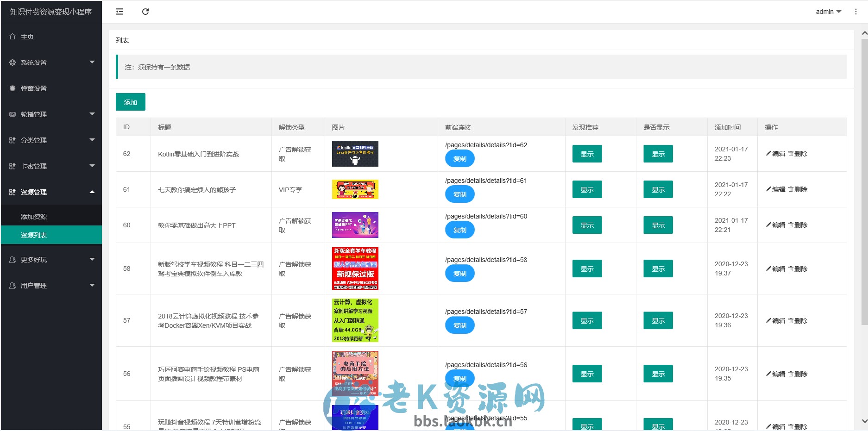The image size is (868, 431).
Task: Collapse the 资源管理 sidebar menu
Action: pyautogui.click(x=51, y=192)
